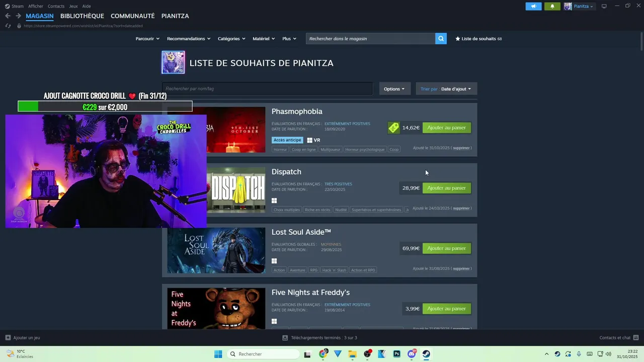This screenshot has height=362, width=644.
Task: Open the Aide menu
Action: point(87,6)
